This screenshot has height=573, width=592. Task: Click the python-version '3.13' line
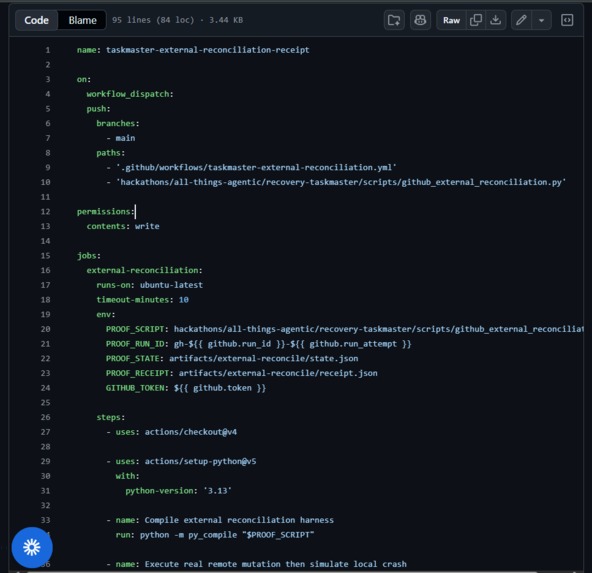pos(179,491)
